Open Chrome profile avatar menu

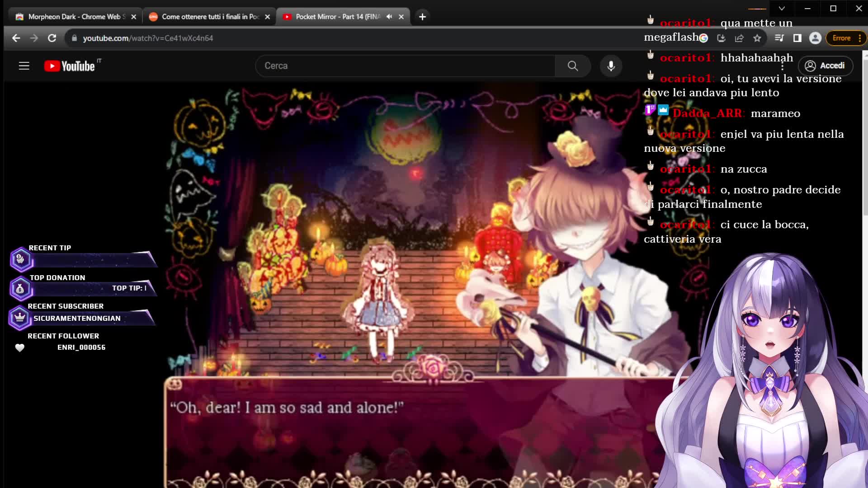(x=815, y=38)
